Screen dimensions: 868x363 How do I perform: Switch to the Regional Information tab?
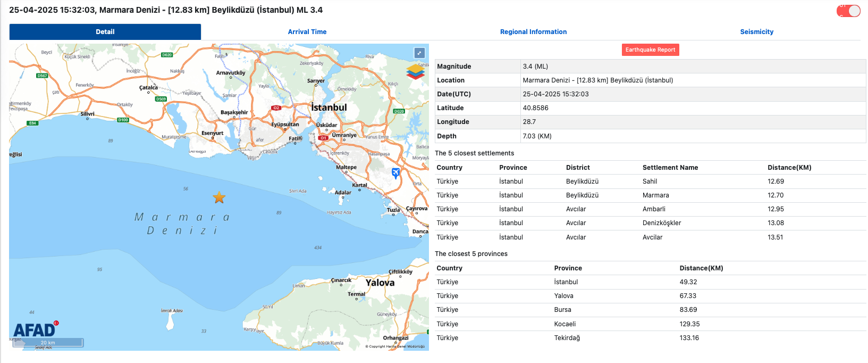[533, 32]
